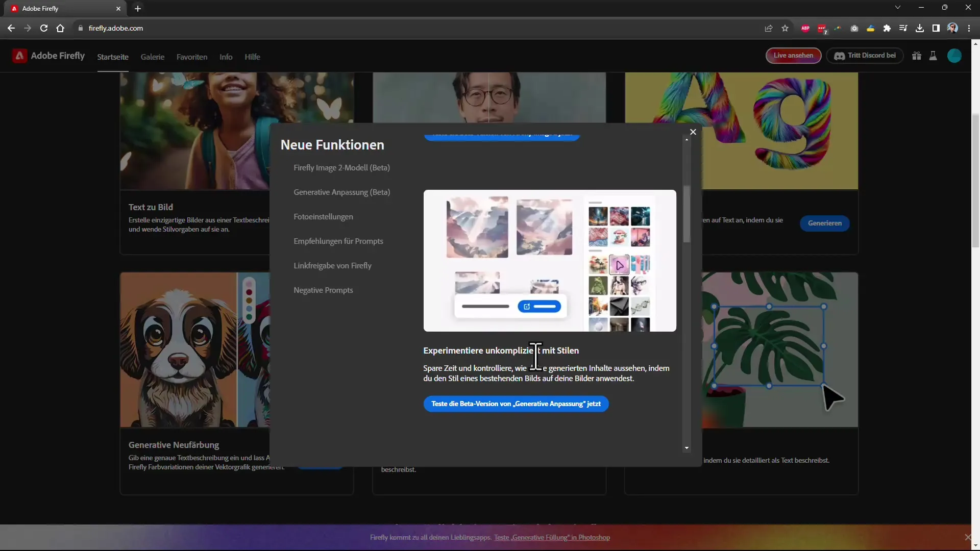Click the Generative Anpassung preview image
Viewport: 980px width, 551px height.
(550, 261)
